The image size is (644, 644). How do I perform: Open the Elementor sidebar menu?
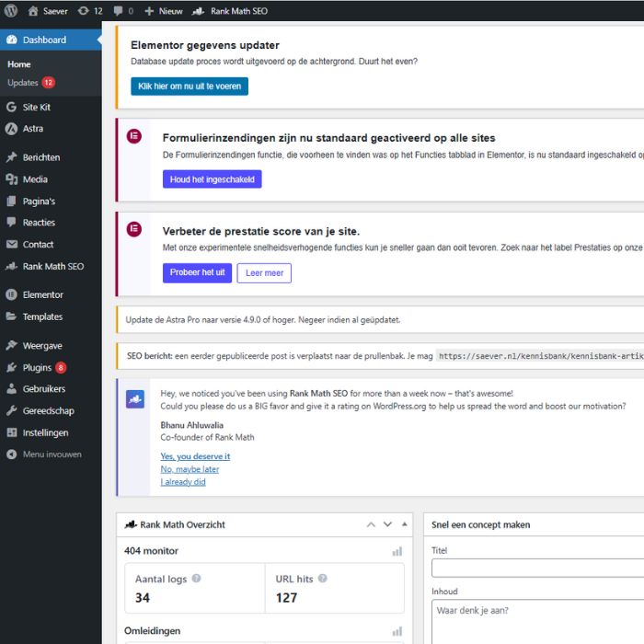[42, 294]
